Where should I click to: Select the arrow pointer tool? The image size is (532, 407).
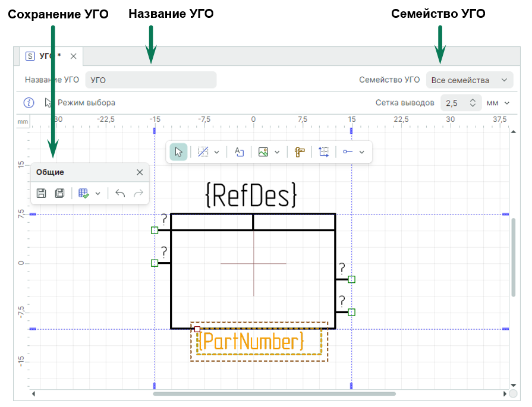pos(178,152)
